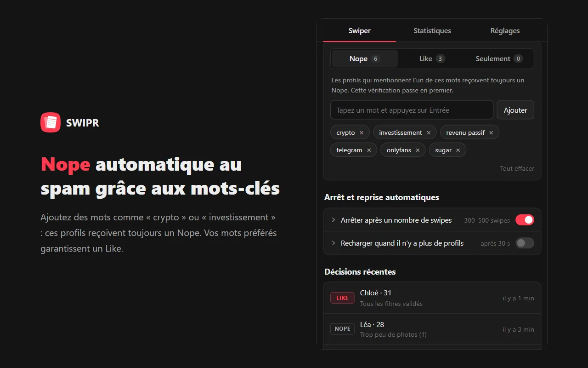Image resolution: width=588 pixels, height=368 pixels.
Task: Click the crypto tag text
Action: [x=345, y=132]
